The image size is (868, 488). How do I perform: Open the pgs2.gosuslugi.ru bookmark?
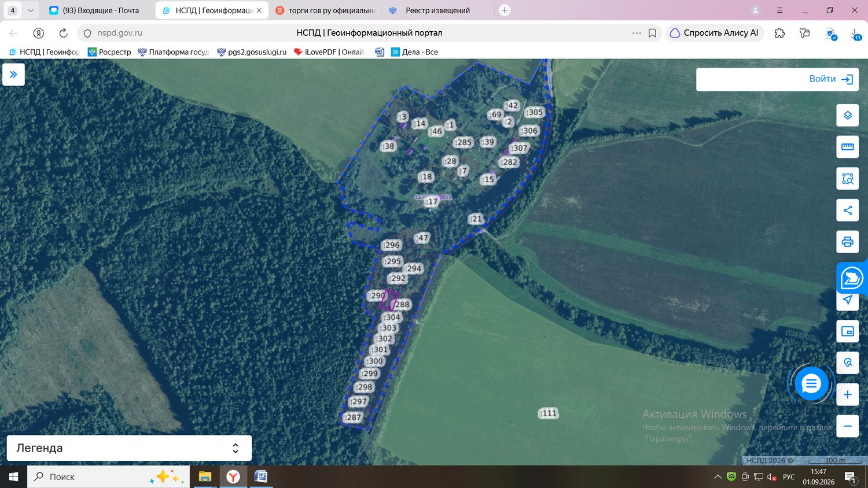(252, 52)
